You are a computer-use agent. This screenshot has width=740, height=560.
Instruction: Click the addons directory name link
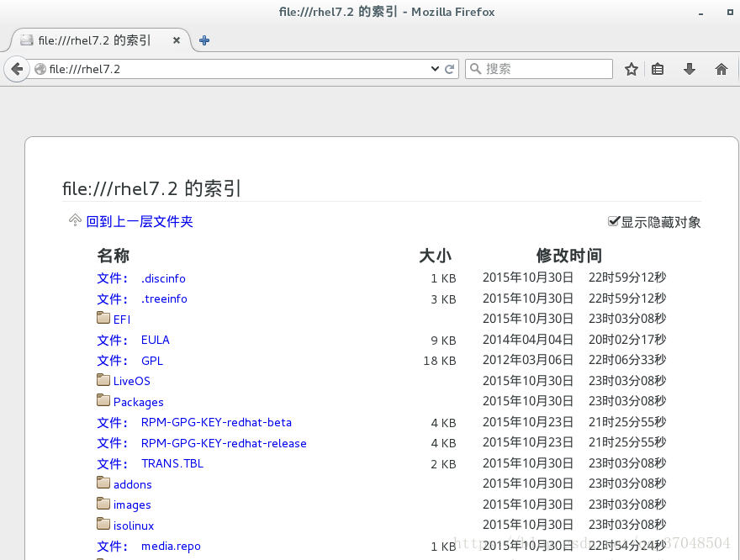click(133, 484)
